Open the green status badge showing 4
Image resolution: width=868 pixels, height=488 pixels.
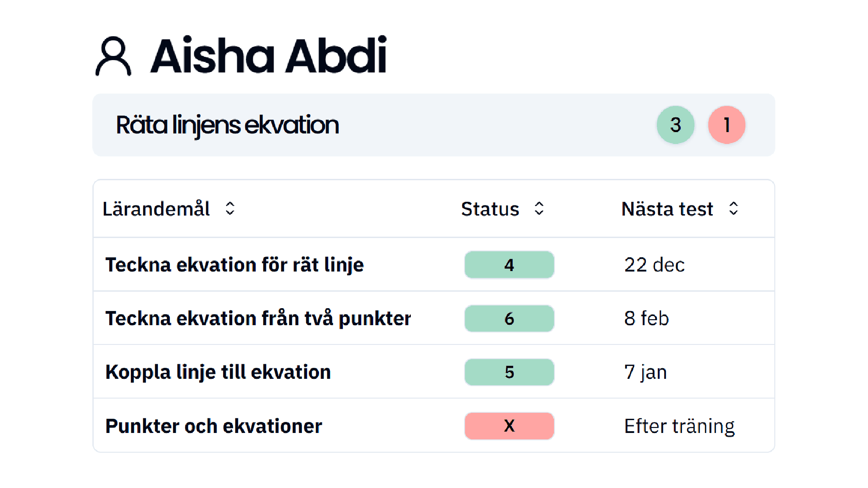pyautogui.click(x=509, y=265)
